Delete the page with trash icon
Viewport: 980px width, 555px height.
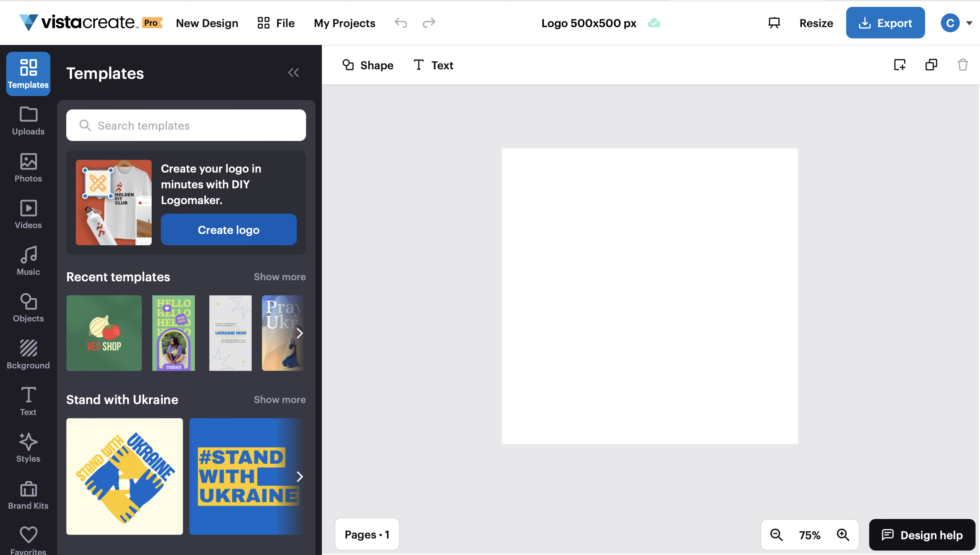(x=962, y=65)
